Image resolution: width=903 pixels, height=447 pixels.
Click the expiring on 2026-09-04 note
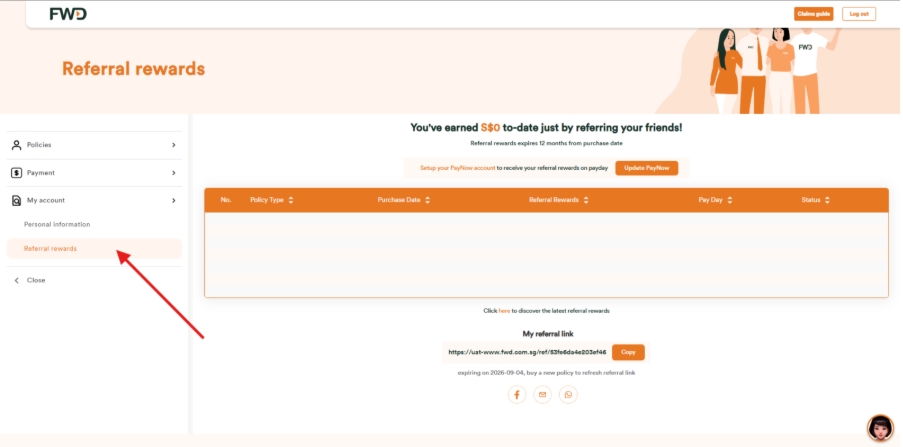pos(547,373)
